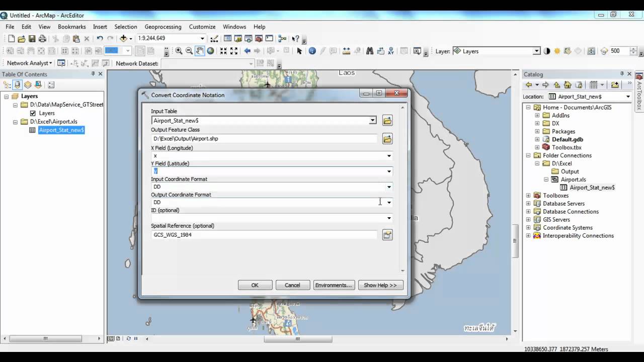This screenshot has width=644, height=362.
Task: Select the Zoom Out tool
Action: coord(189,51)
